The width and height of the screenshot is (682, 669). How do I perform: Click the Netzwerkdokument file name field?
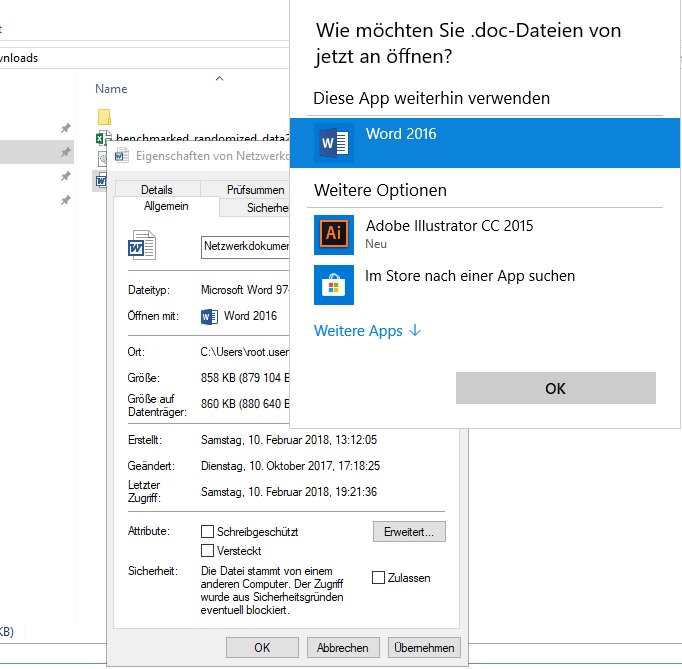(x=245, y=247)
